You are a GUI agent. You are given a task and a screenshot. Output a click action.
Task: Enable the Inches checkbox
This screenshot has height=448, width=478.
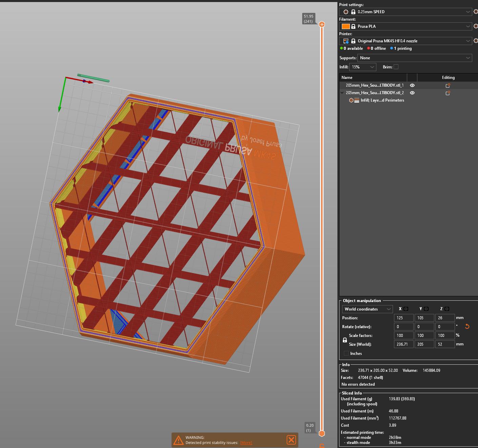pos(346,353)
